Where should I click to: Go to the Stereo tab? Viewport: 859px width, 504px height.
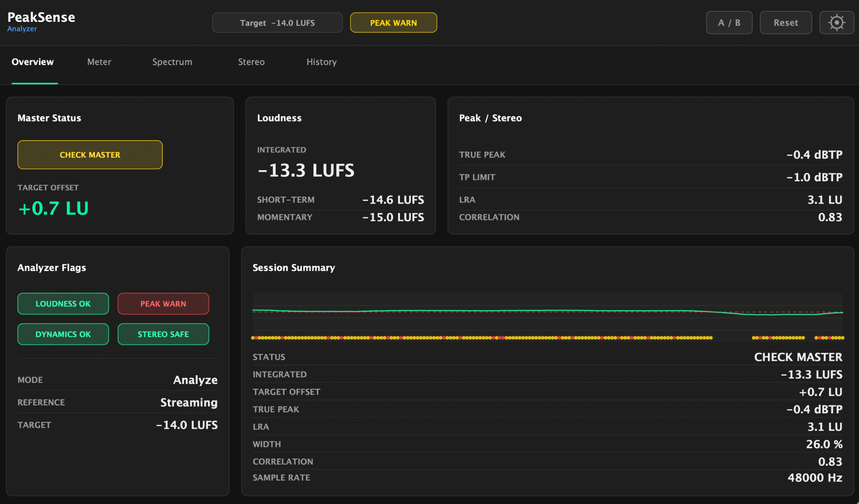(251, 62)
